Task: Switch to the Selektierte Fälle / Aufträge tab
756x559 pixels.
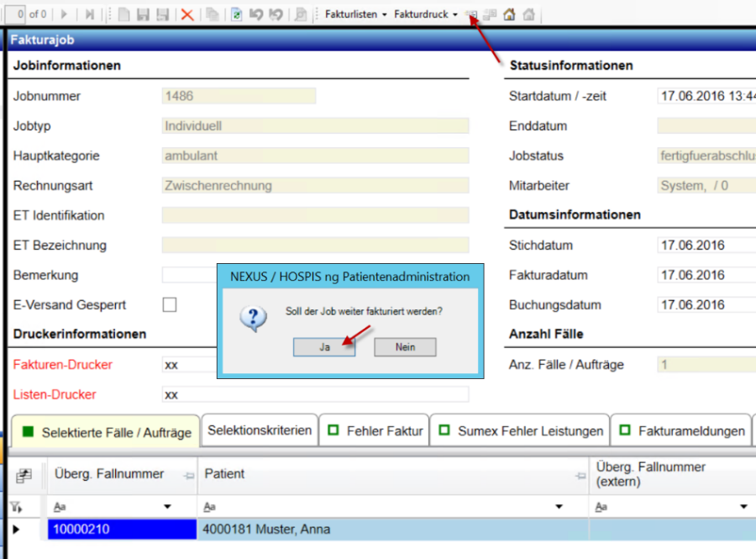Action: 106,432
